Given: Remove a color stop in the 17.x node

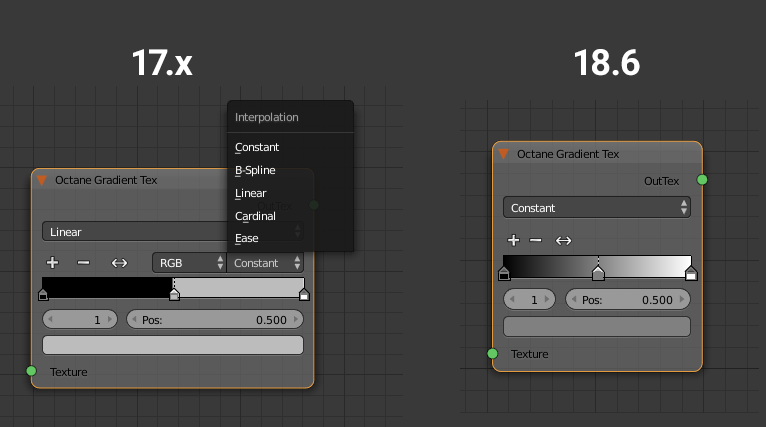Looking at the screenshot, I should click(84, 263).
